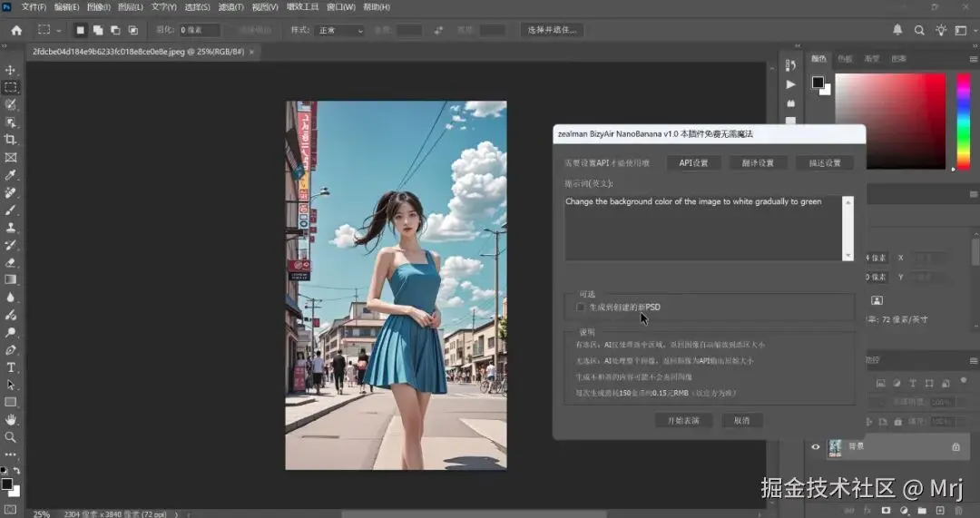Select the Horizontal Type tool
This screenshot has height=518, width=980.
tap(11, 367)
